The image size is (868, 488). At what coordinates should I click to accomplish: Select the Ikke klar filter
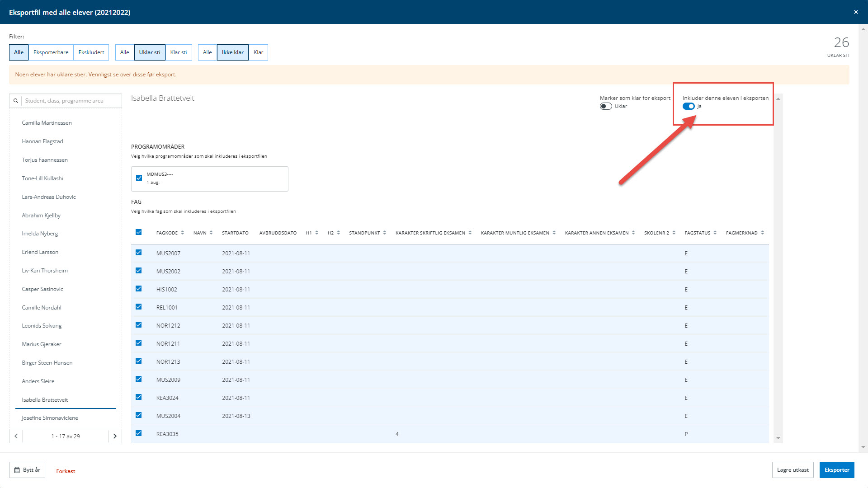232,52
